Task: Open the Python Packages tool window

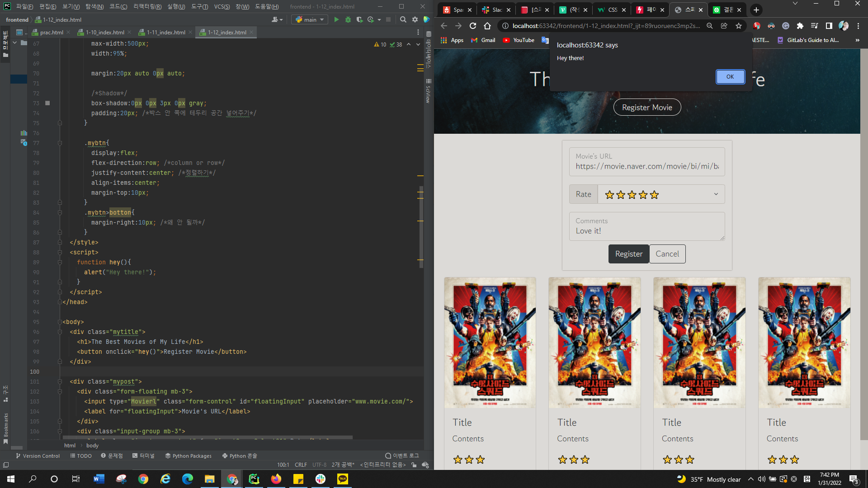Action: (189, 456)
